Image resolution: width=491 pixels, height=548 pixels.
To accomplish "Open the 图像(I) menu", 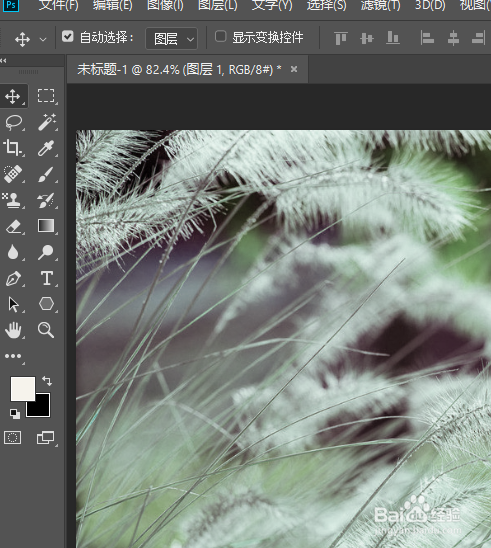I will pos(165,6).
